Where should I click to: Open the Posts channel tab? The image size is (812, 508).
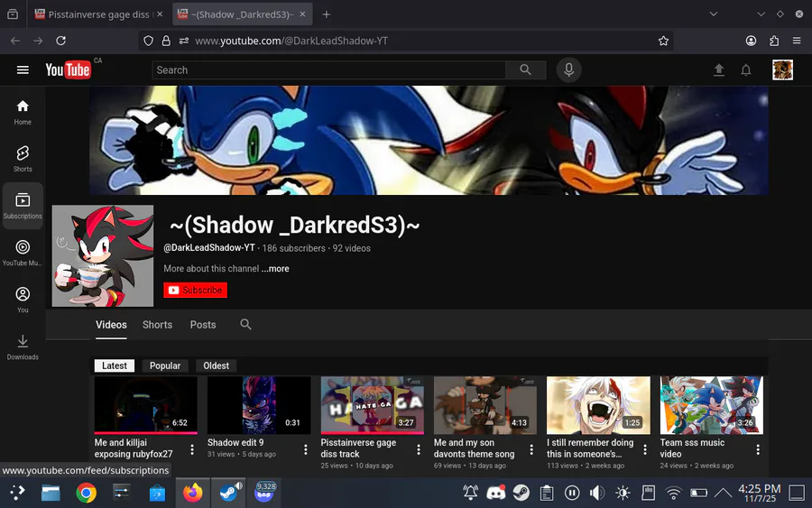coord(203,324)
